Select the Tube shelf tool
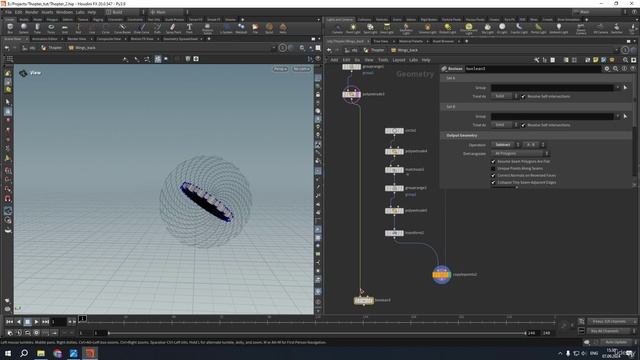Viewport: 640px width, 360px height. pos(37,28)
